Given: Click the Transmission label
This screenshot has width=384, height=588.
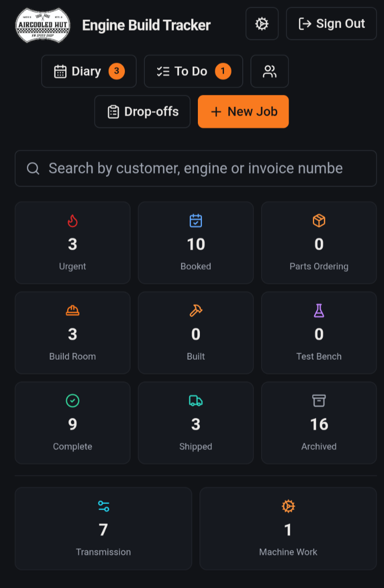Looking at the screenshot, I should click(x=103, y=552).
